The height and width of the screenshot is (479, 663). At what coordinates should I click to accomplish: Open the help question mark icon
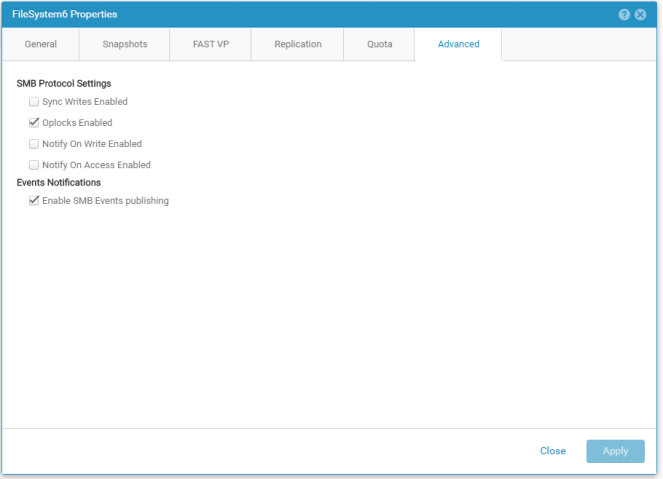pos(624,14)
